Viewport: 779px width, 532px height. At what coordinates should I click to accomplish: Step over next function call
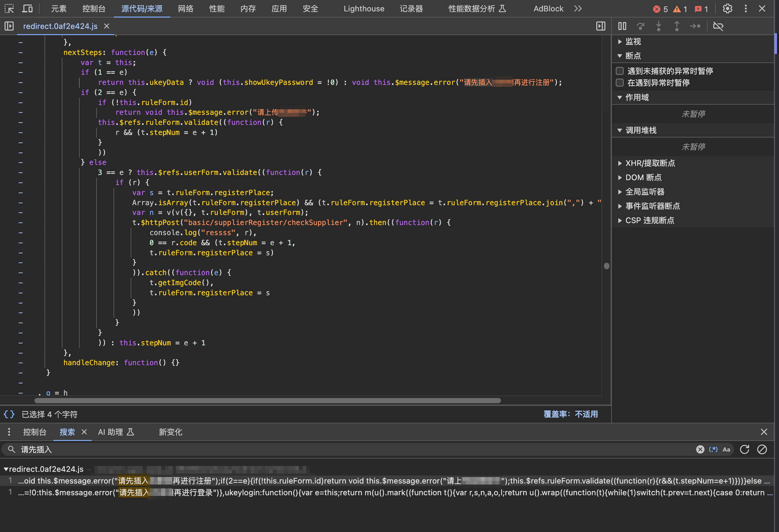(x=640, y=26)
